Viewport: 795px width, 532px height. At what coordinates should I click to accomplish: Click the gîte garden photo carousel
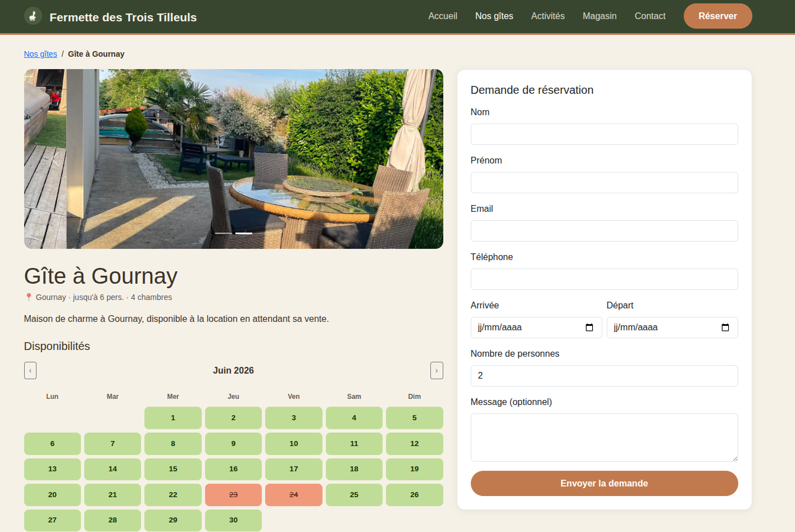tap(234, 159)
